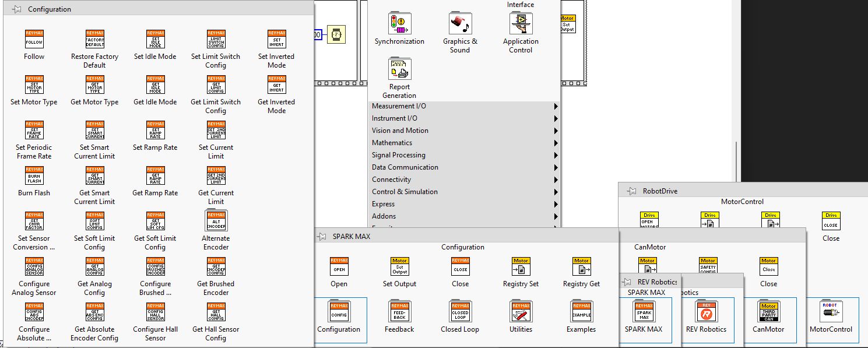Click the Burn Flash VI
The height and width of the screenshot is (348, 868).
(34, 175)
